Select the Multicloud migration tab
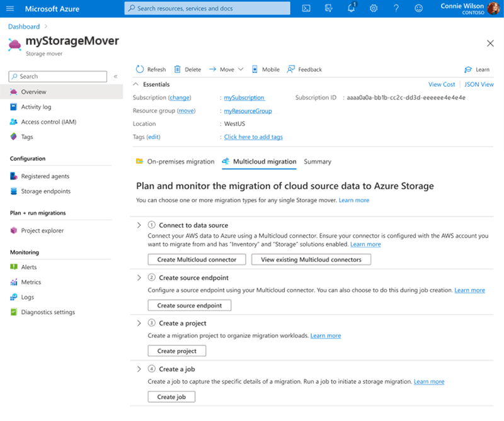 [x=259, y=162]
